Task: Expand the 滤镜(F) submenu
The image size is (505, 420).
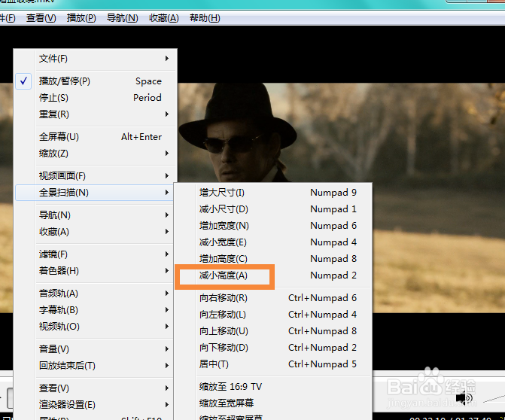Action: click(x=94, y=254)
